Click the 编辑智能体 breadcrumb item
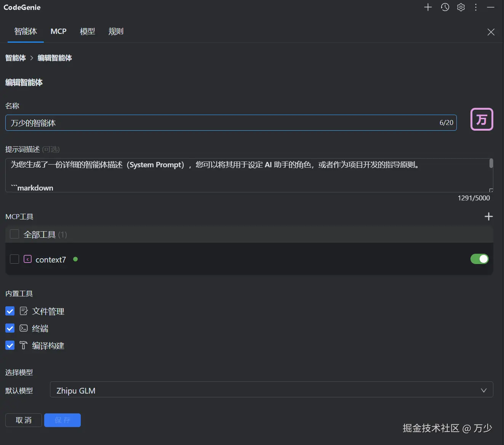This screenshot has width=504, height=445. pos(55,58)
